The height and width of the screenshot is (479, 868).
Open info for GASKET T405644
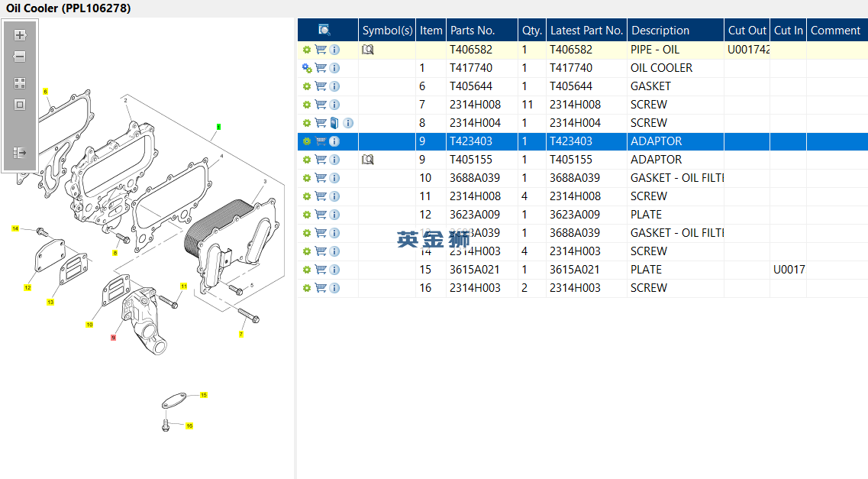334,86
